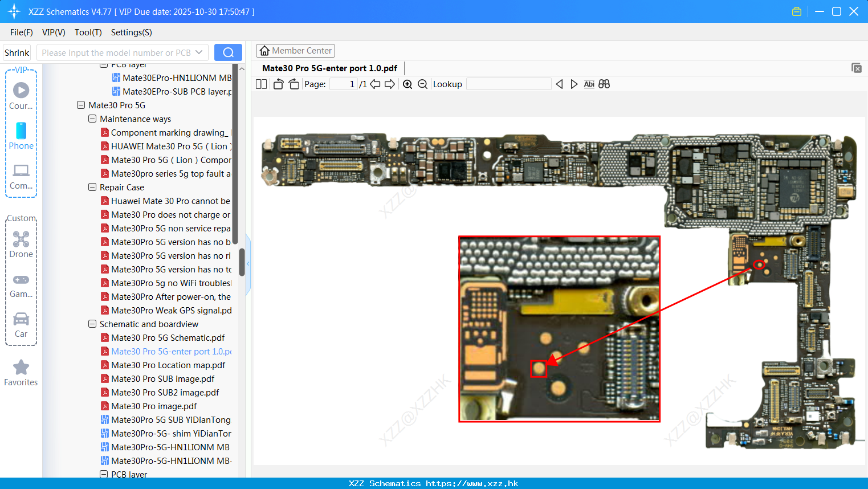Open Mate30 Pro SUB2 image.pdf
The height and width of the screenshot is (489, 868).
pos(160,392)
